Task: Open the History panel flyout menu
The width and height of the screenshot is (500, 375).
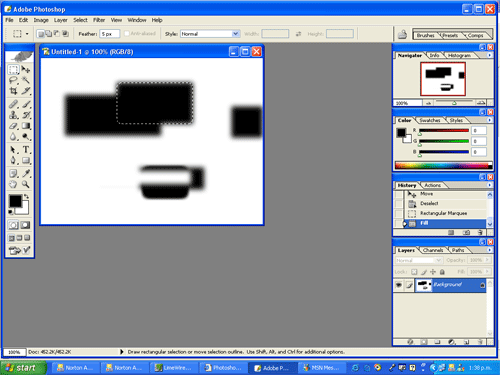Action: [489, 185]
